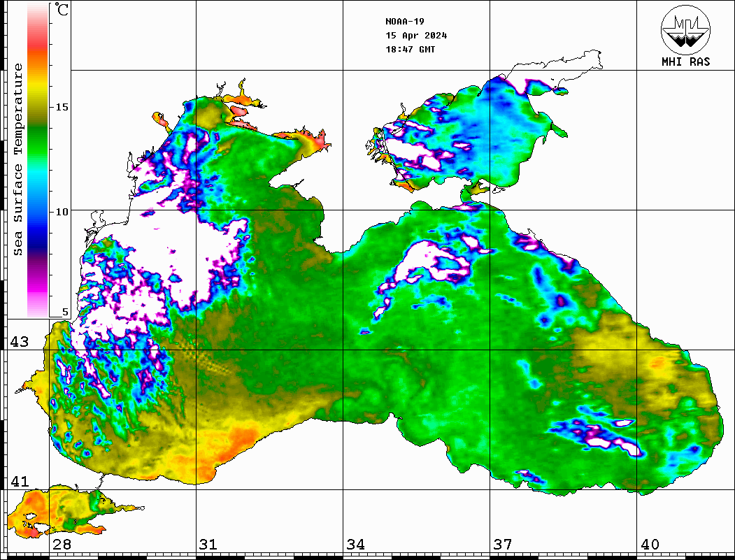Click the MHI RAS logo emblem

685,29
